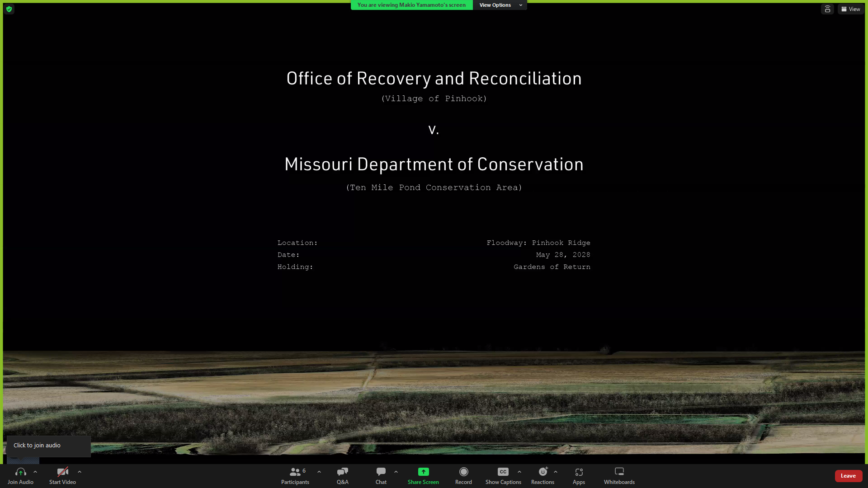Open video options arrow next to Start Video
Viewport: 868px width, 488px height.
[x=80, y=472]
